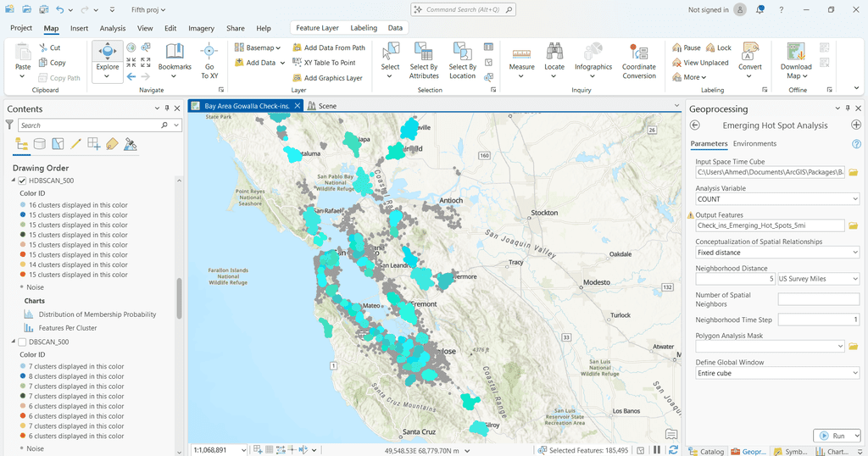Click the Neighborhood Time Step field
The image size is (868, 456).
pos(818,320)
